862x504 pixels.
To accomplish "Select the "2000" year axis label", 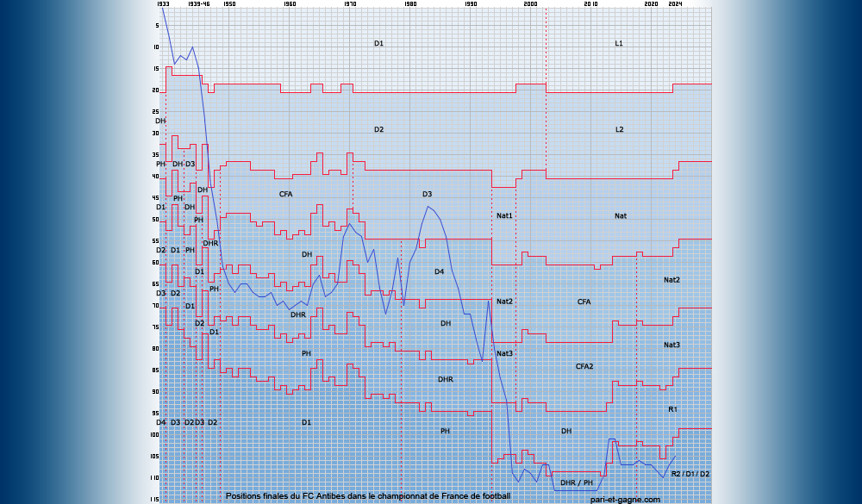I will point(530,3).
